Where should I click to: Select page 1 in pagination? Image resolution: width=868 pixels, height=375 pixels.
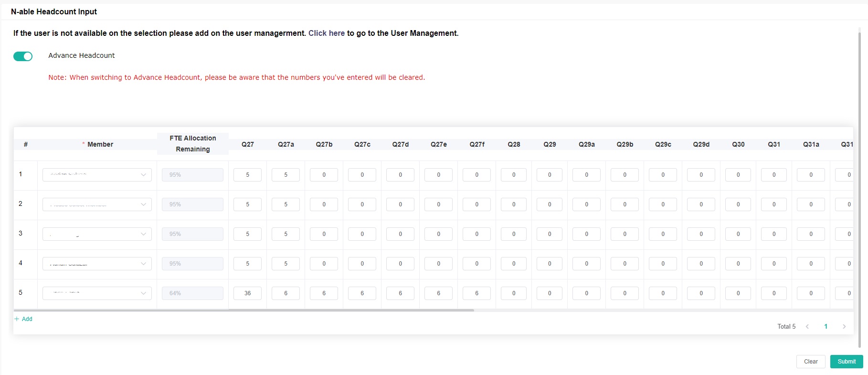826,327
